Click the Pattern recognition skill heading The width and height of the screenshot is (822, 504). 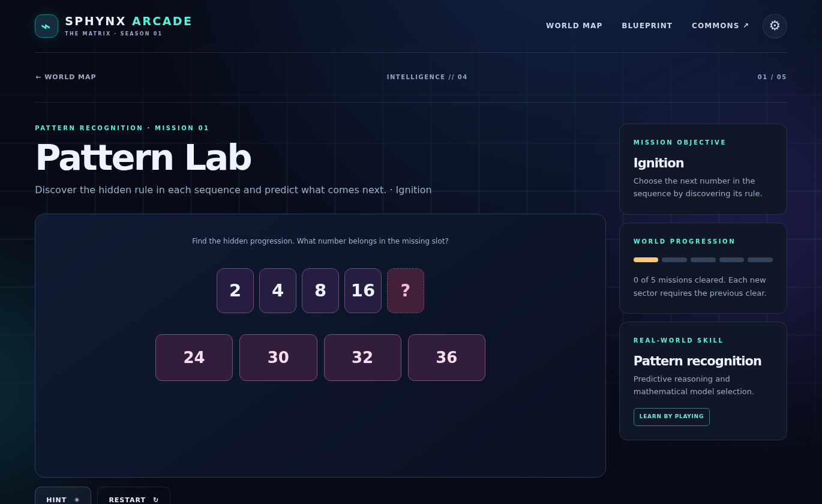[697, 361]
